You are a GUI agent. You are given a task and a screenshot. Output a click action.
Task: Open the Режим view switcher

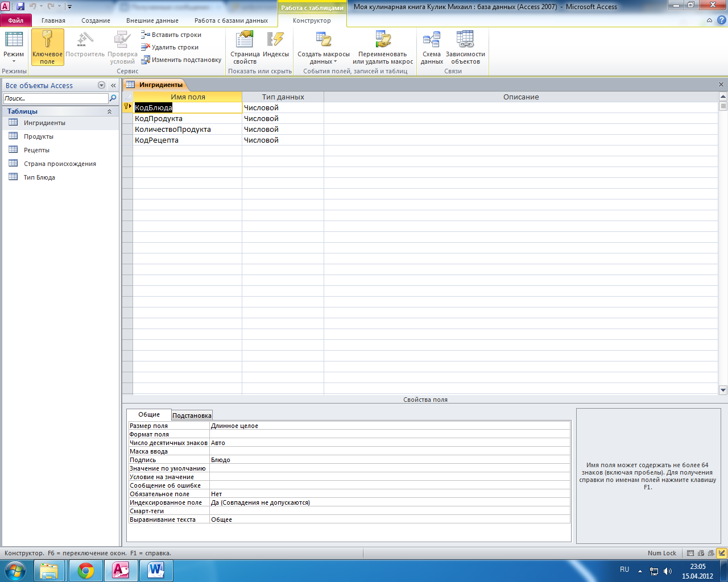(x=14, y=48)
